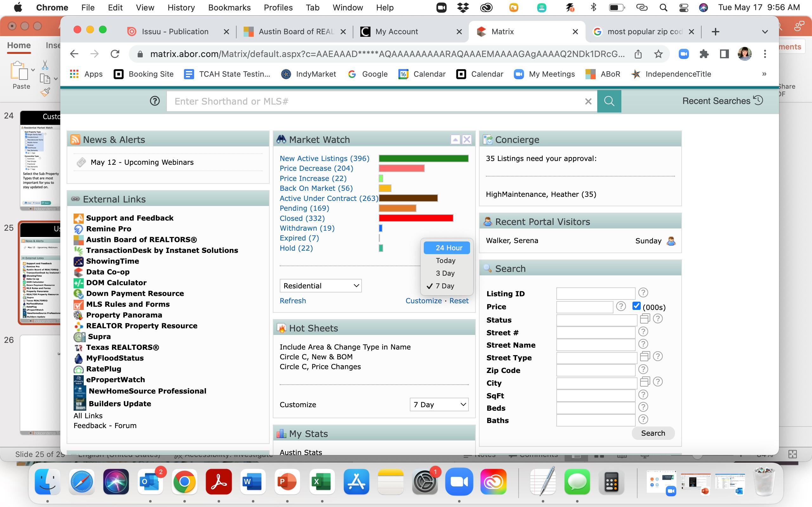Open the DOM Calculator icon link
Viewport: 812px width, 507px height.
pyautogui.click(x=78, y=283)
